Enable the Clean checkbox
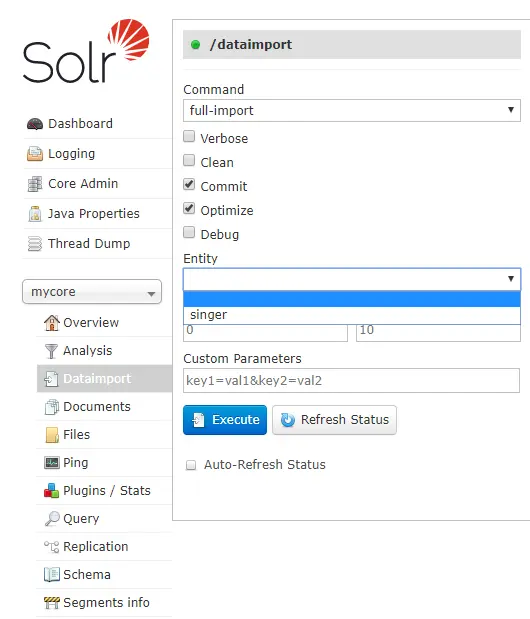Viewport: 530px width, 619px height. (189, 161)
